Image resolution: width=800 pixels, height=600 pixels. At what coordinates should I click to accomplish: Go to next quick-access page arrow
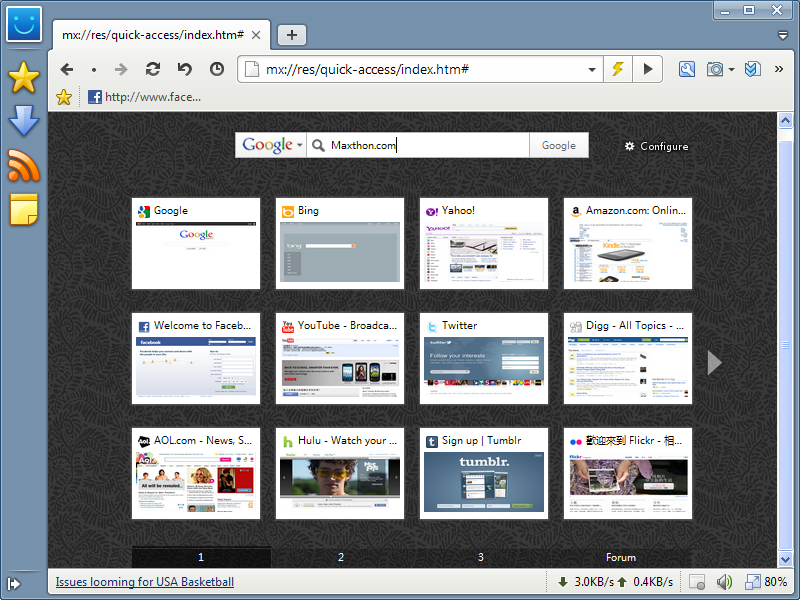tap(714, 363)
